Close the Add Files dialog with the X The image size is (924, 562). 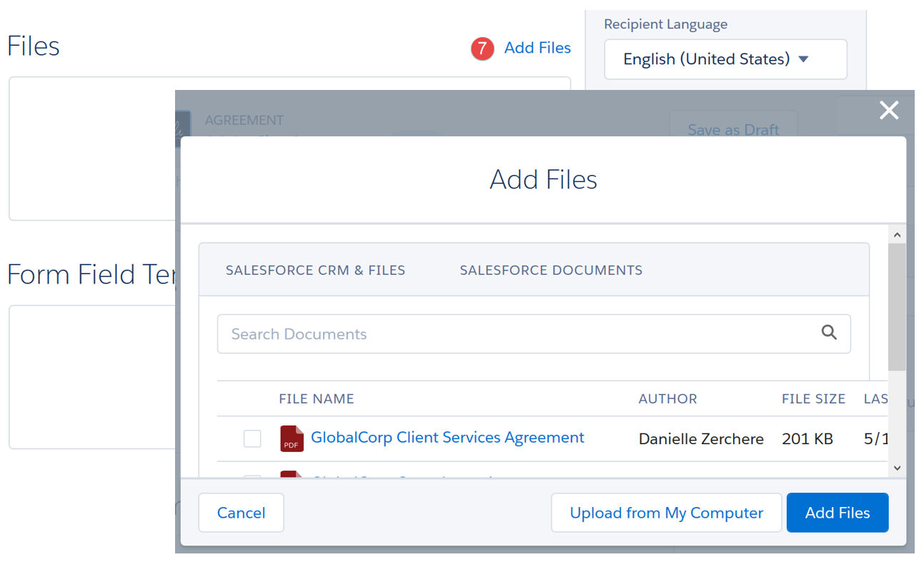click(889, 110)
